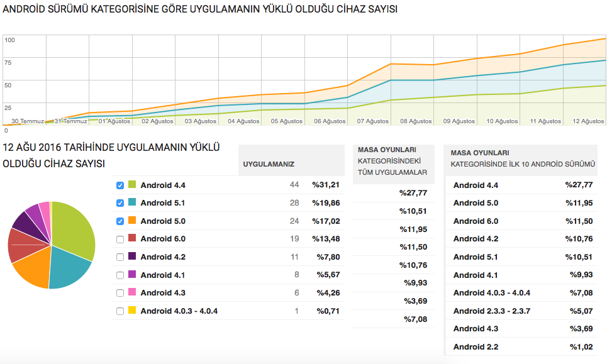Click the %0,71 percentage value
The width and height of the screenshot is (612, 364).
pos(328,311)
